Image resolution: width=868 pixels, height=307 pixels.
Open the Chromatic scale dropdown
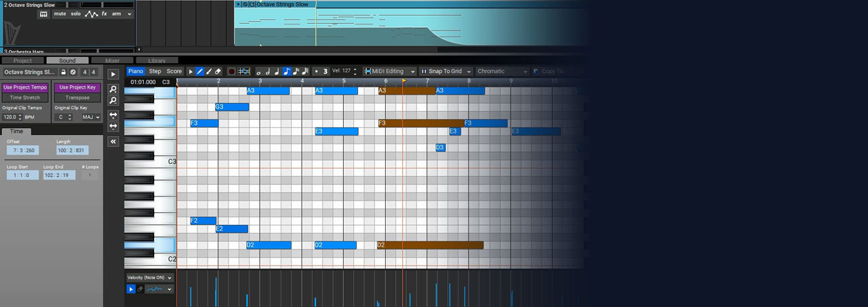click(x=502, y=71)
